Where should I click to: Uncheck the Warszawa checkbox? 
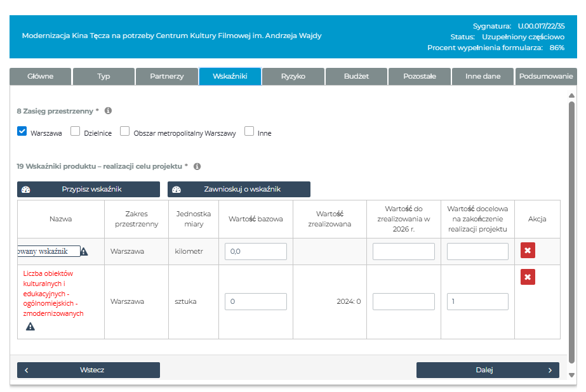22,131
